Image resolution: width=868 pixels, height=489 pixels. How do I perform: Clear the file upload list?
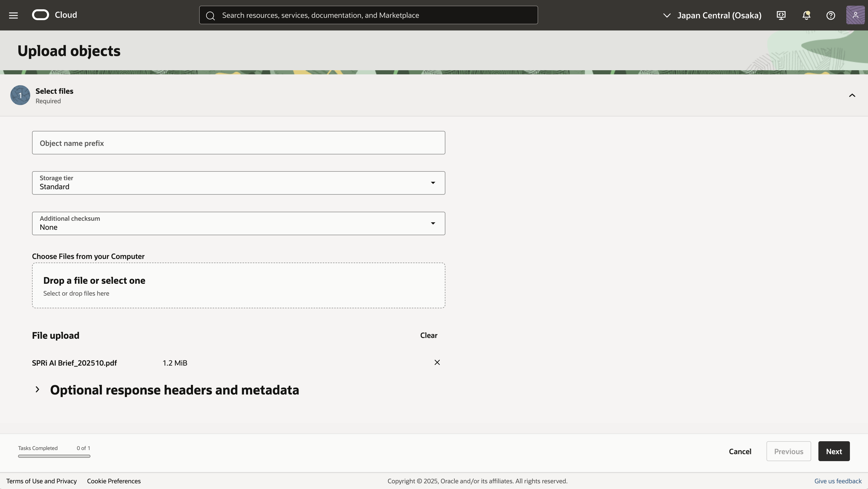click(429, 335)
